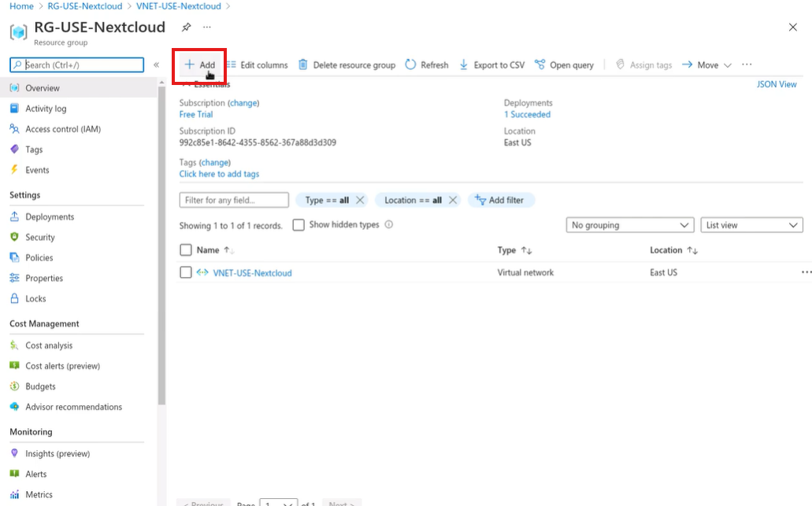Viewport: 812px width, 506px height.
Task: Collapse the sidebar with the double chevron
Action: (157, 65)
